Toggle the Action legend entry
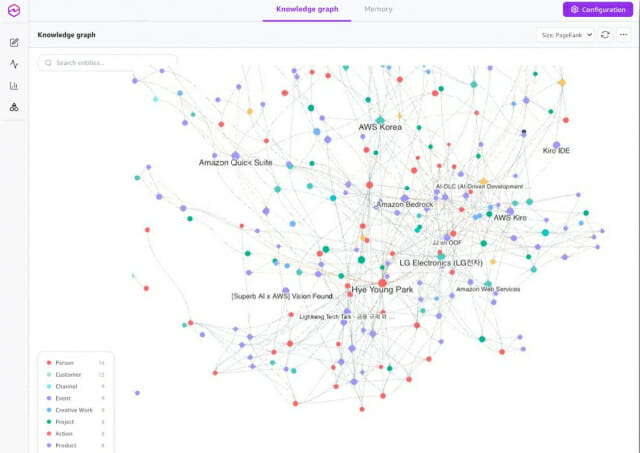The width and height of the screenshot is (640, 453). (x=76, y=434)
